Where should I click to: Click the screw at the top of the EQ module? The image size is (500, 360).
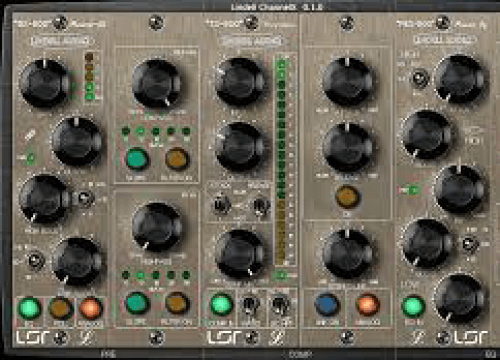[x=443, y=23]
